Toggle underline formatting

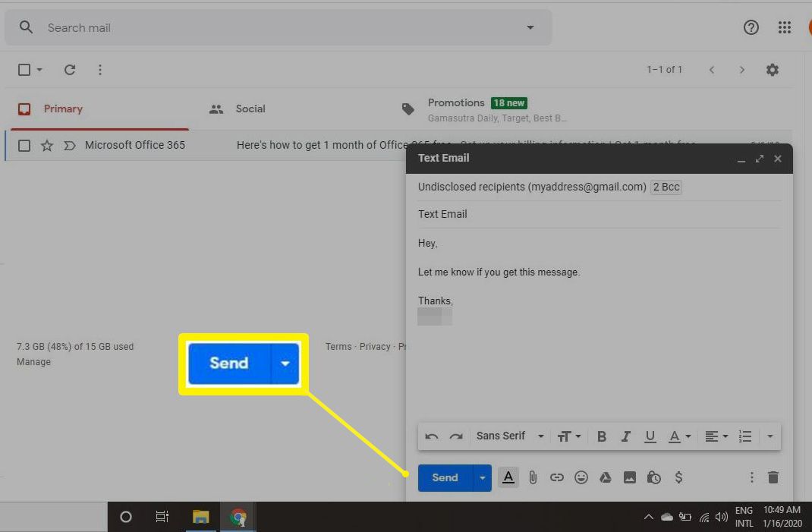(x=650, y=436)
